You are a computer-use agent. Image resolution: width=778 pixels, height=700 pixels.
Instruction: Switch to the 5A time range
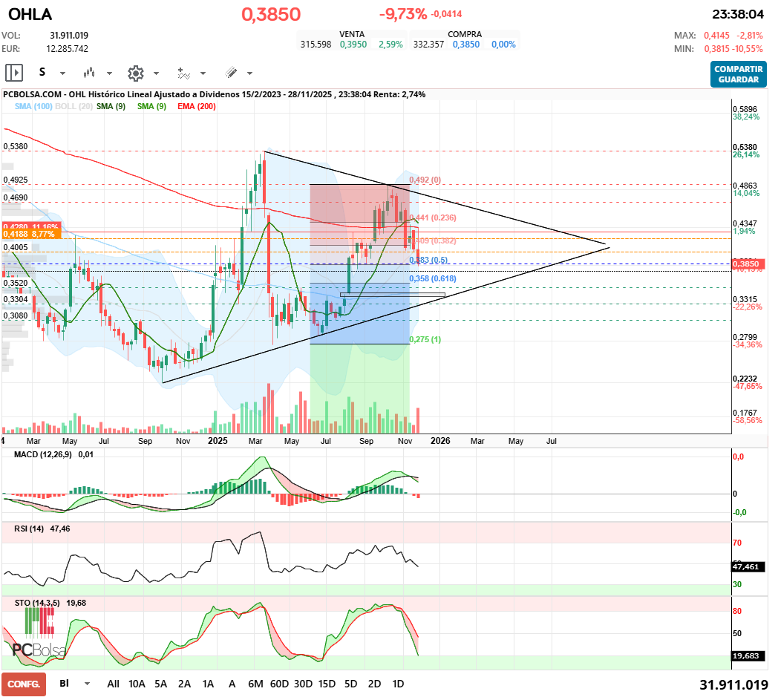pyautogui.click(x=160, y=683)
